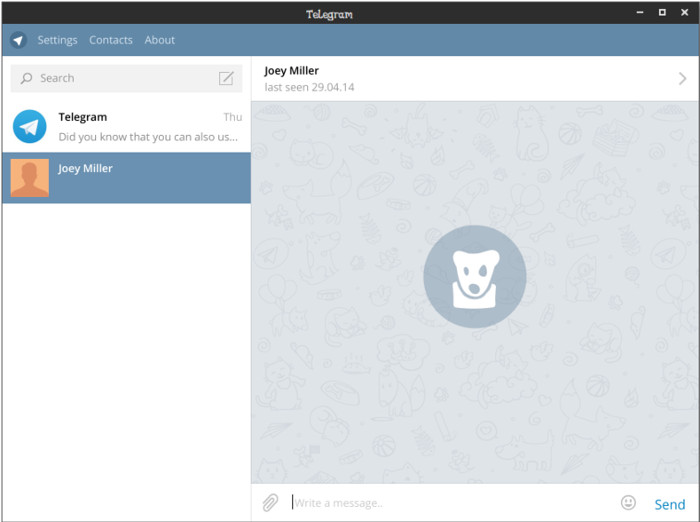The height and width of the screenshot is (522, 700).
Task: Click the Joey Miller chat header name
Action: tap(292, 71)
